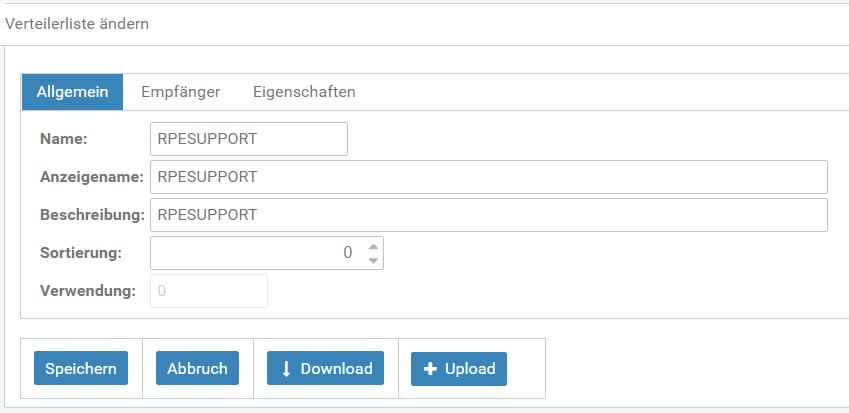Go to the Eigenschaften tab
Image resolution: width=849 pixels, height=413 pixels.
point(304,92)
